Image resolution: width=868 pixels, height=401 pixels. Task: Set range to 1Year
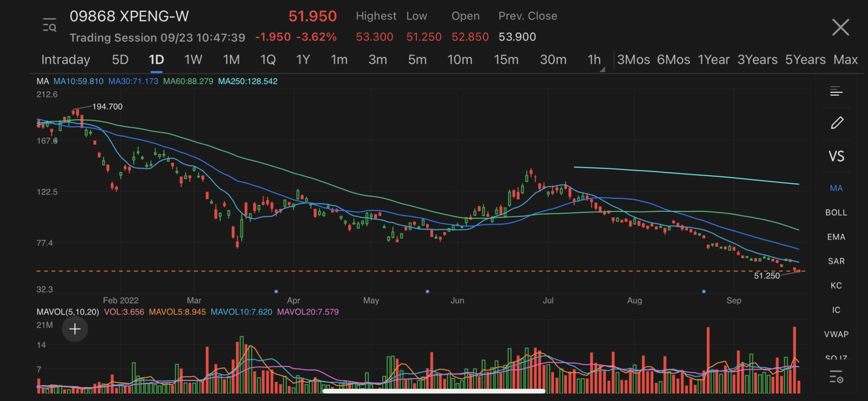(x=714, y=60)
